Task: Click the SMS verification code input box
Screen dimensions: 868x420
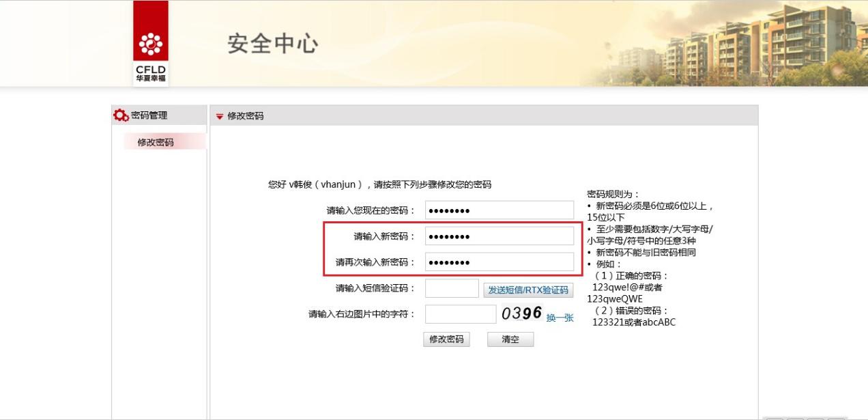Action: 452,289
